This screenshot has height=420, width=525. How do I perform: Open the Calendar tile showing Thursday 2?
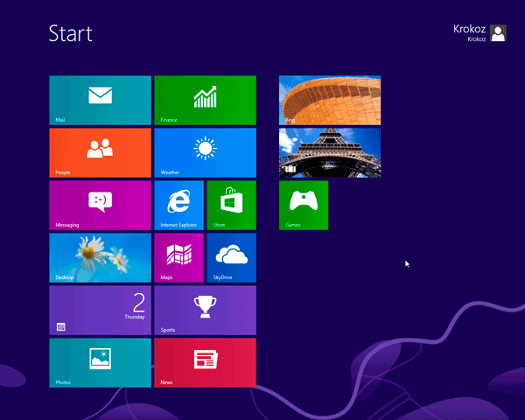click(100, 311)
